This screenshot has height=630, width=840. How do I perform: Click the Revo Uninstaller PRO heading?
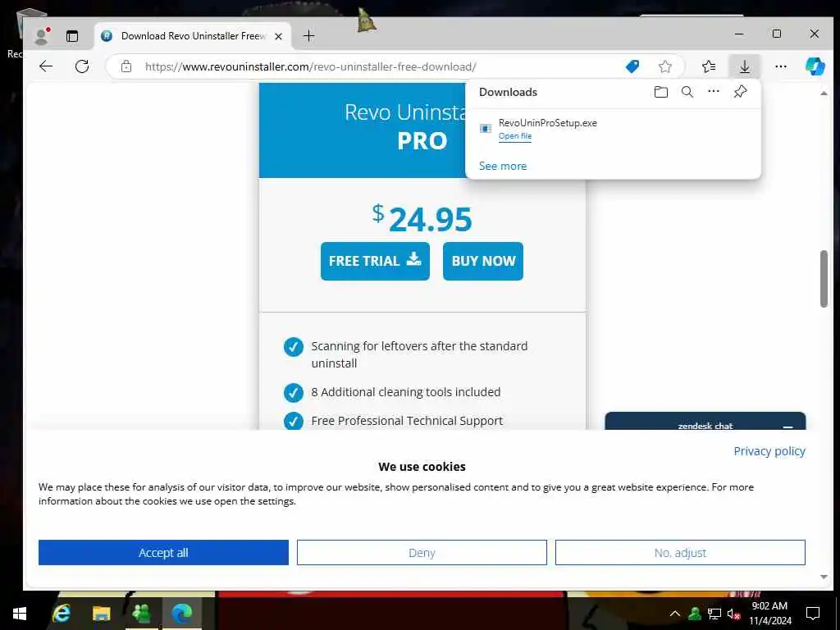pyautogui.click(x=405, y=126)
